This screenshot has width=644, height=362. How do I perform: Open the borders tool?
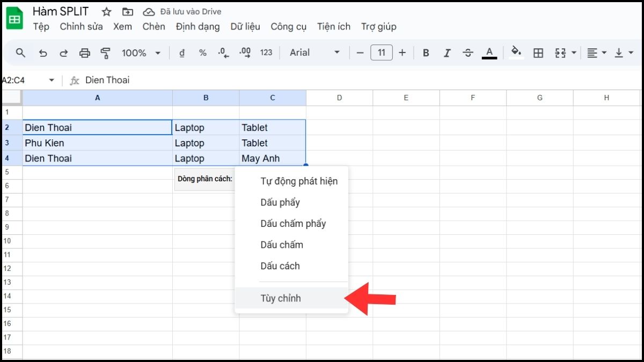(x=538, y=53)
